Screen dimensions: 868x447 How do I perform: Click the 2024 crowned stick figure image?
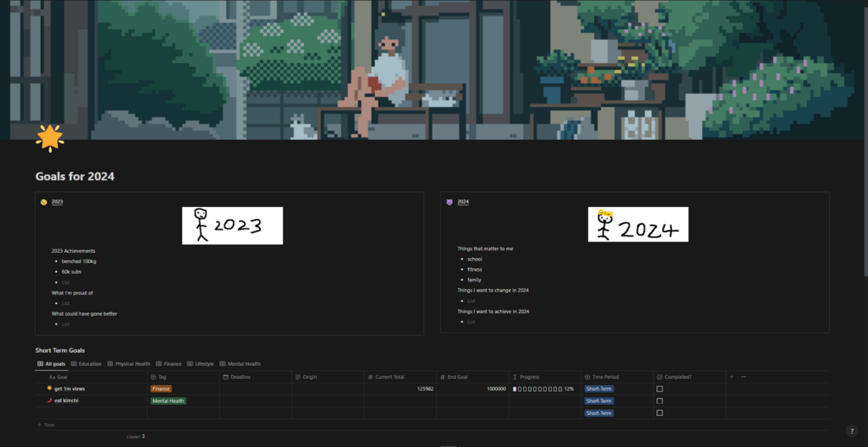[x=638, y=224]
